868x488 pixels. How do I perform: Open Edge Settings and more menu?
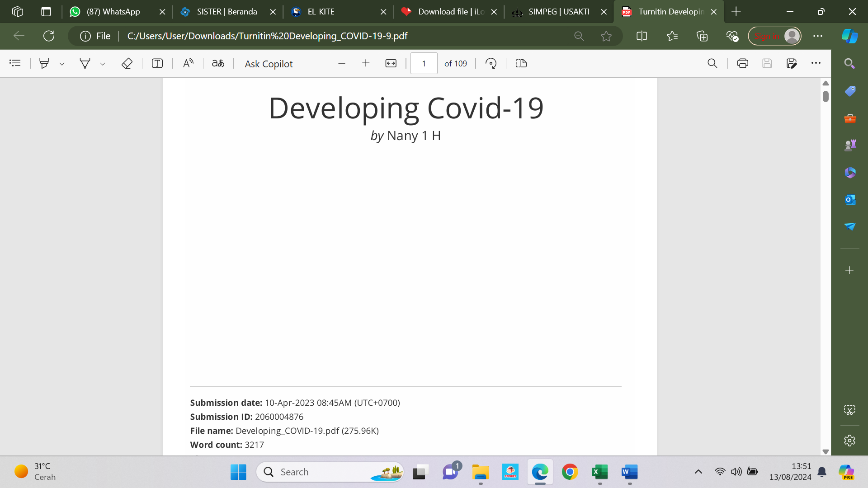818,36
